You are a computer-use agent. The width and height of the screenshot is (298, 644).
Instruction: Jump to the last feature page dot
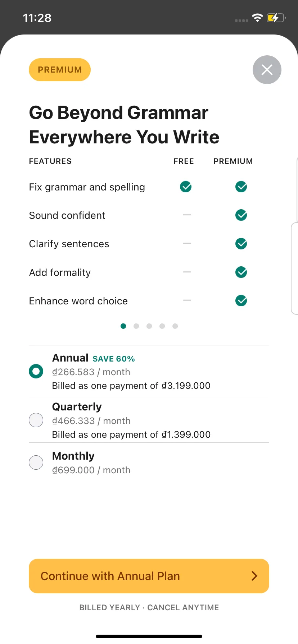pyautogui.click(x=175, y=326)
